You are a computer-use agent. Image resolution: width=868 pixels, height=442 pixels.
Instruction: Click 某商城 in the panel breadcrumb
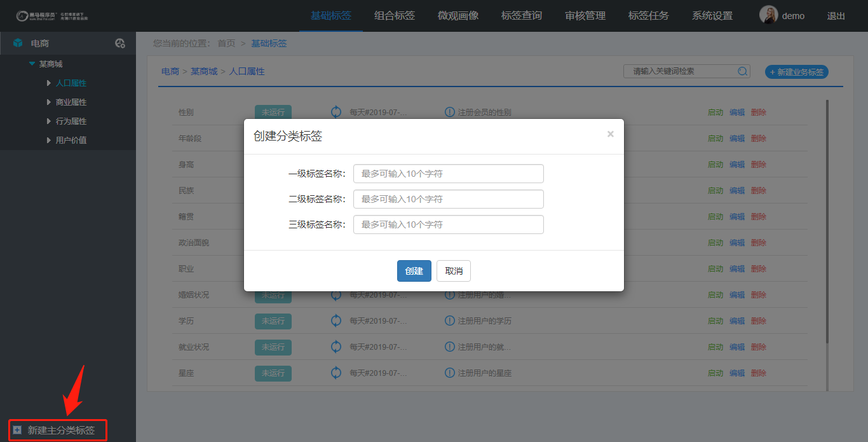[204, 71]
